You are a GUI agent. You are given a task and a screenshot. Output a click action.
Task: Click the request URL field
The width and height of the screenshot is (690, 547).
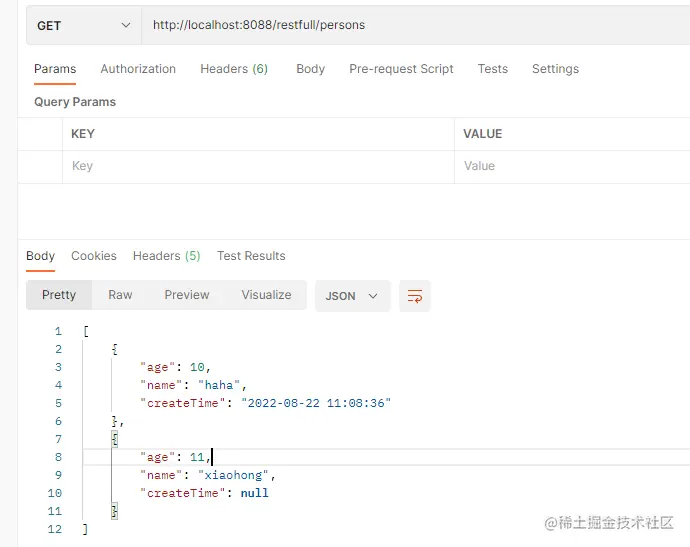click(x=410, y=25)
